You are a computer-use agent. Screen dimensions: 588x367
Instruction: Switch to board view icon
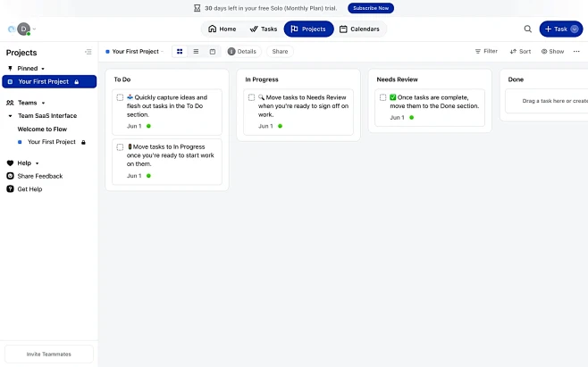click(180, 52)
